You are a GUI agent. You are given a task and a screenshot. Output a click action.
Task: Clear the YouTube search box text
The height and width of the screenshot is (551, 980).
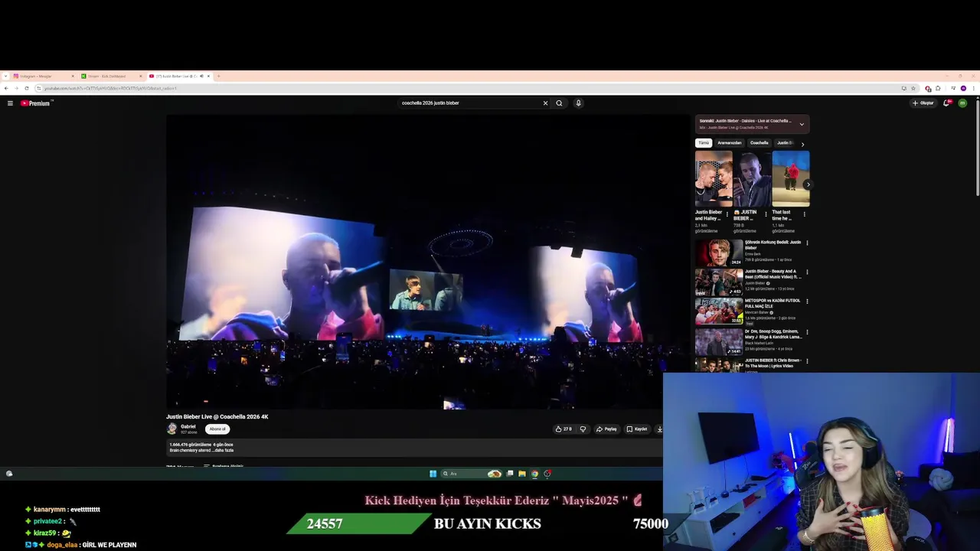(545, 103)
